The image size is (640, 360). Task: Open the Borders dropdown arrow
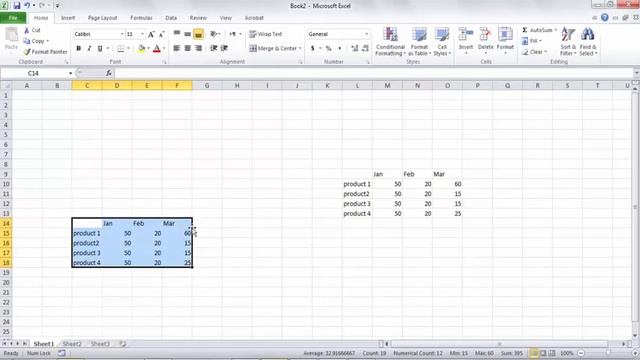tap(128, 49)
